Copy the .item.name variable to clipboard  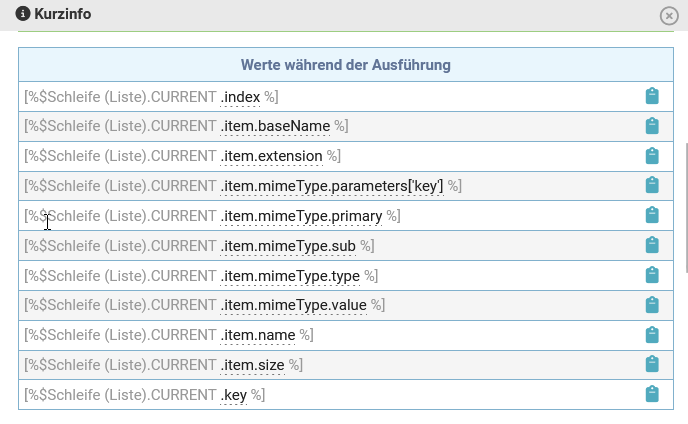click(x=652, y=335)
